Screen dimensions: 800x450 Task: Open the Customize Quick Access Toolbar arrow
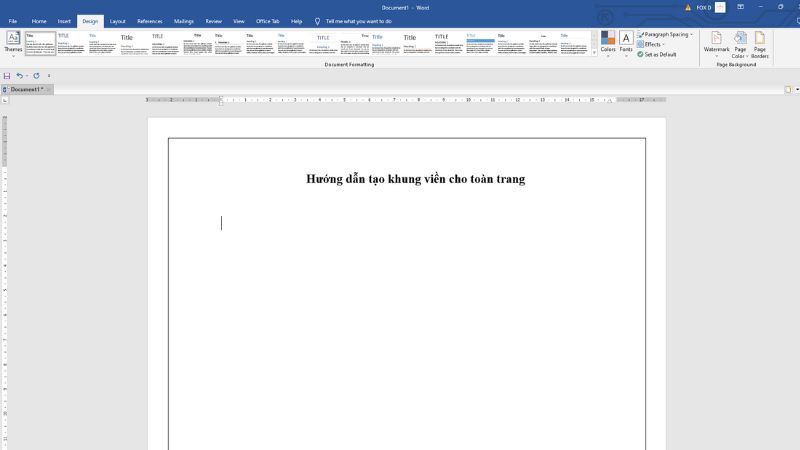(49, 76)
